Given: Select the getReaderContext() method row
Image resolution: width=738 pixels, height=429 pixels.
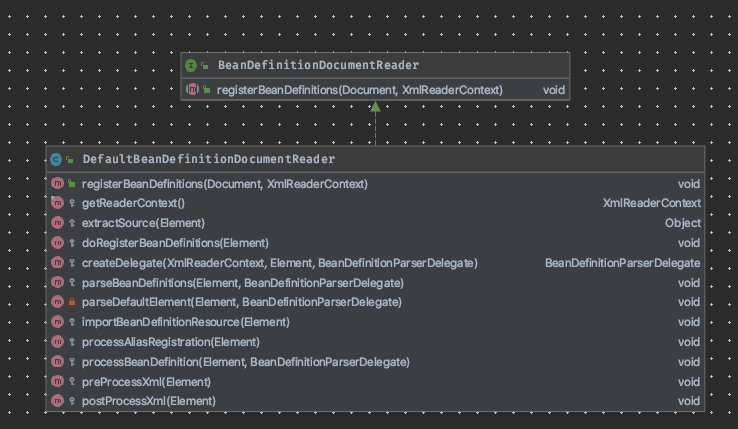Looking at the screenshot, I should (375, 203).
